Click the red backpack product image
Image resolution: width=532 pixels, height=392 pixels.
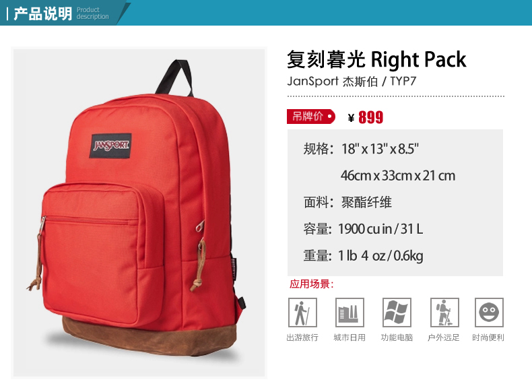click(139, 213)
